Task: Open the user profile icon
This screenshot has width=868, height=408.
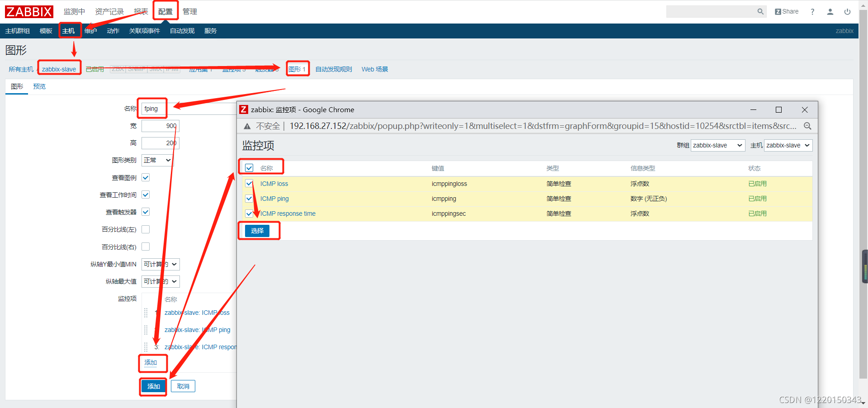Action: click(x=830, y=12)
